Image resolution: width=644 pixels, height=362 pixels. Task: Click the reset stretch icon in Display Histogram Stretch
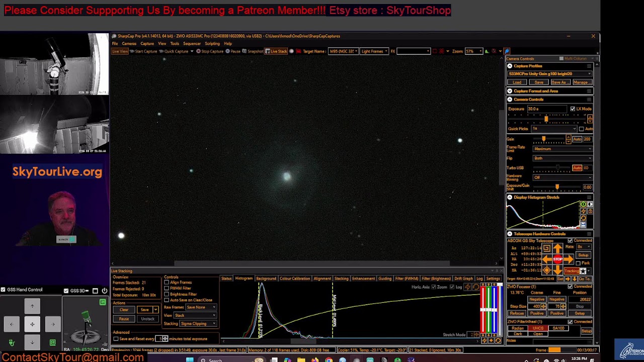[x=583, y=218]
